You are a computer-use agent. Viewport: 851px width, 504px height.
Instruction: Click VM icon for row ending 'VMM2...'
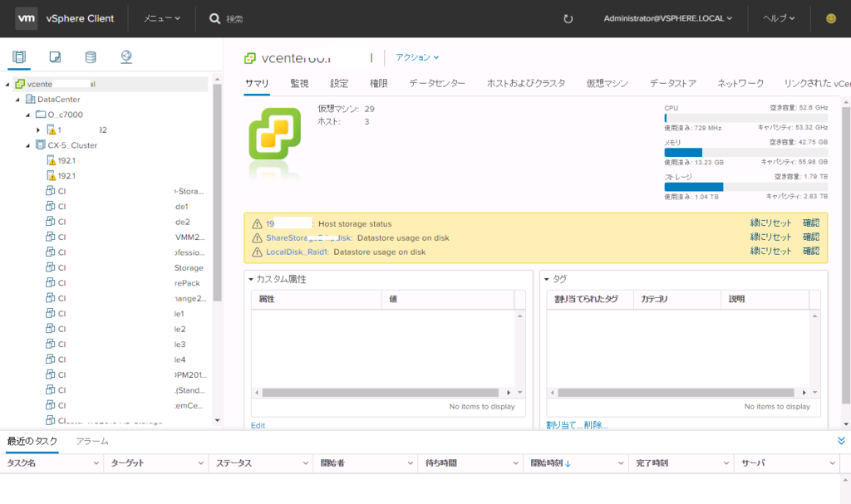[50, 237]
